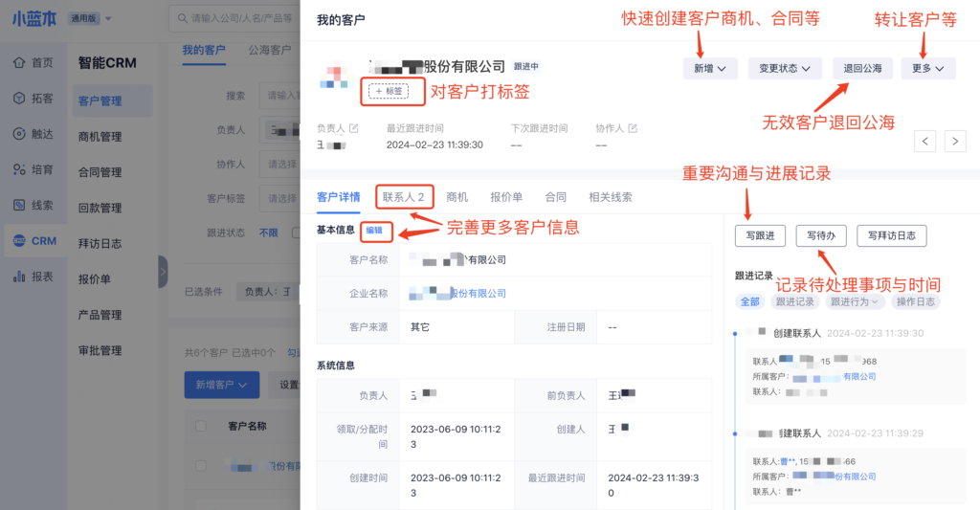
Task: Open 商机管理 in the CRM menu
Action: [100, 137]
